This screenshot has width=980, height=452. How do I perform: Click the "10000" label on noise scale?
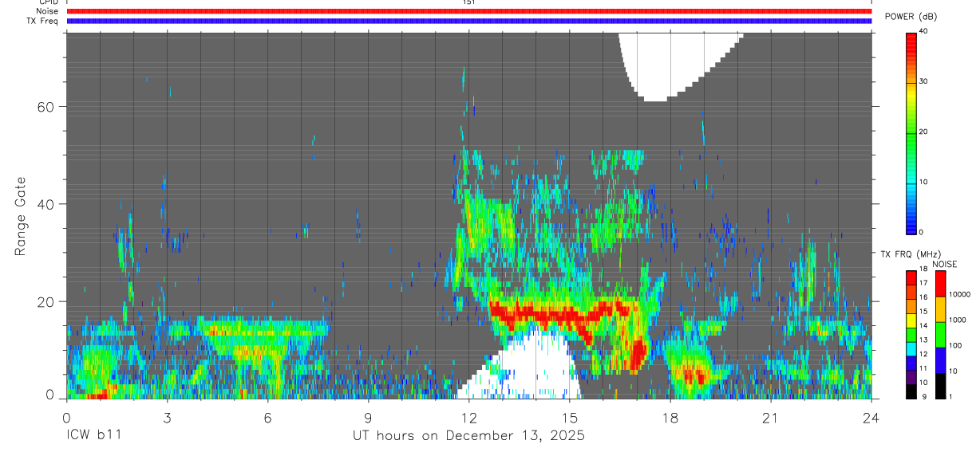(960, 295)
